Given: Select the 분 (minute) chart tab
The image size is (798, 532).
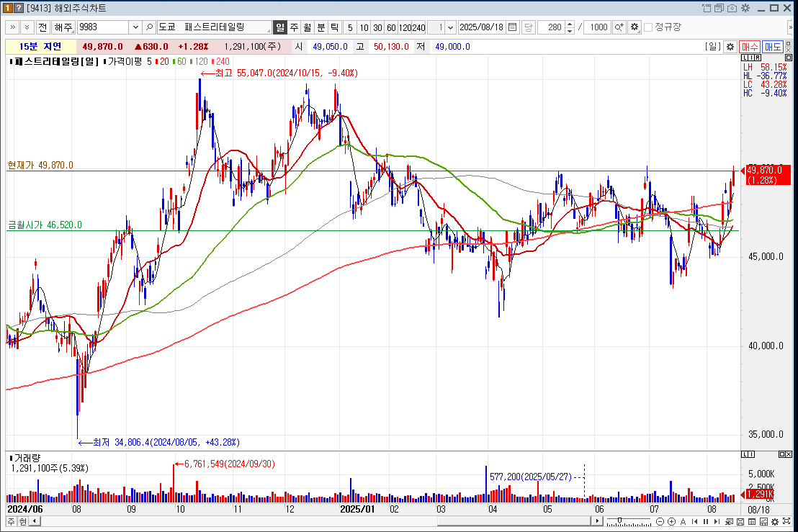Looking at the screenshot, I should tap(321, 27).
